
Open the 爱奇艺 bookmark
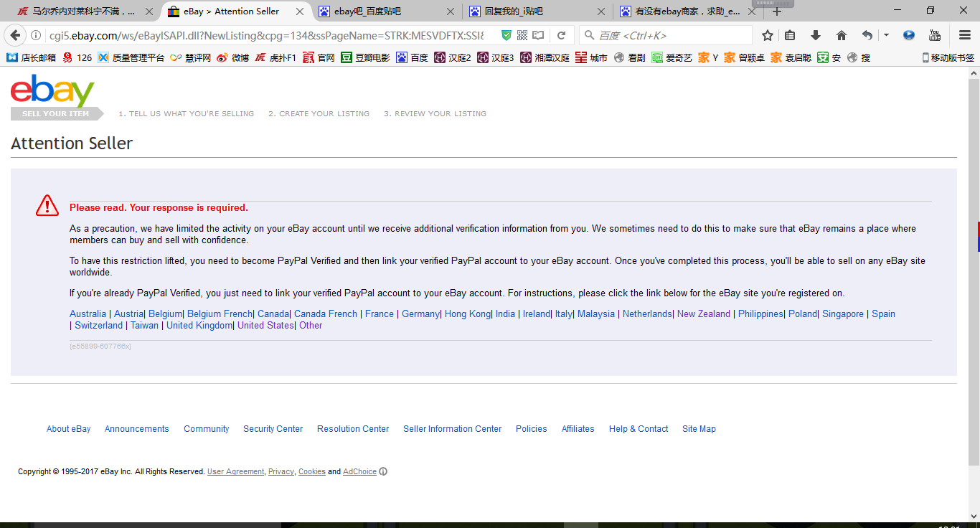tap(672, 57)
